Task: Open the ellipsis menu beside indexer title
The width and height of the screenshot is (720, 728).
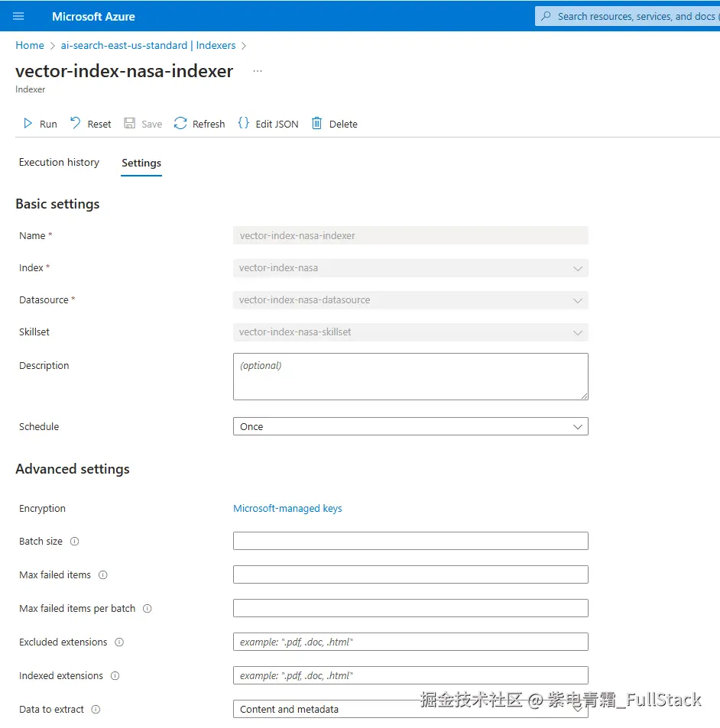Action: pyautogui.click(x=258, y=71)
